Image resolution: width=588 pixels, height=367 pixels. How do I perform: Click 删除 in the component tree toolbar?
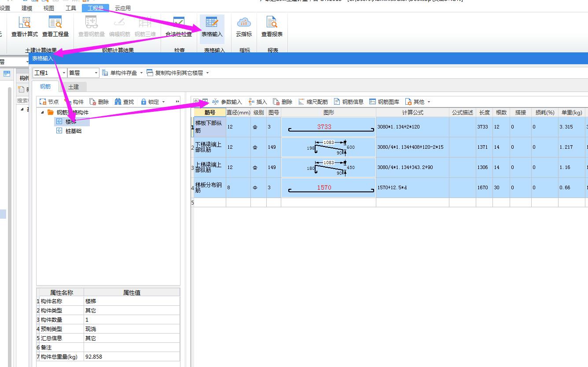[x=99, y=102]
